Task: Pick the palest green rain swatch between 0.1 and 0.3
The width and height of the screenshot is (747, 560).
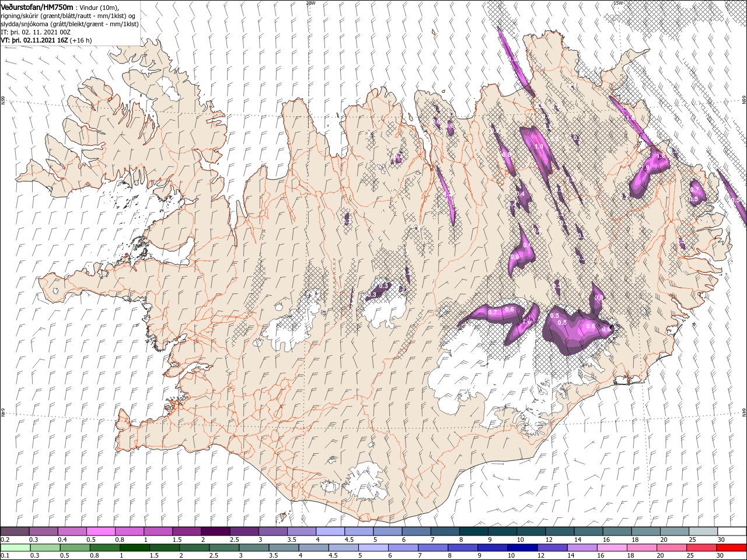Action: pos(15,548)
